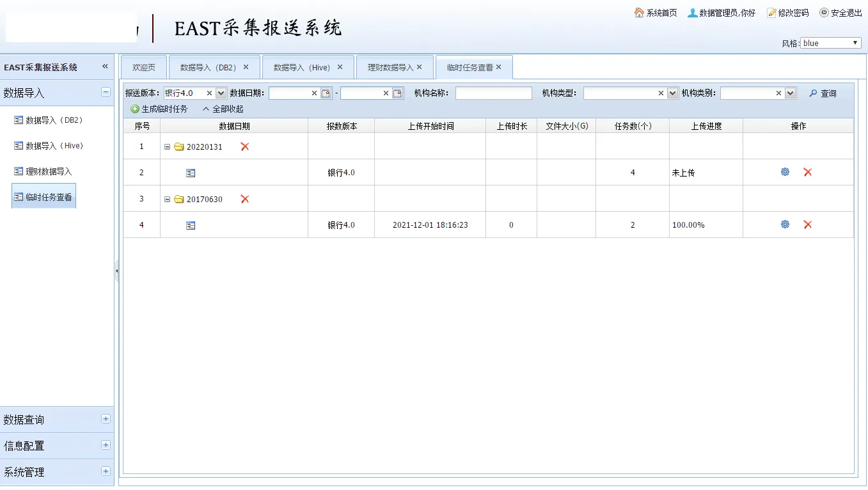Click the 全部收起 collapse all button
This screenshot has width=868, height=490.
coord(223,109)
